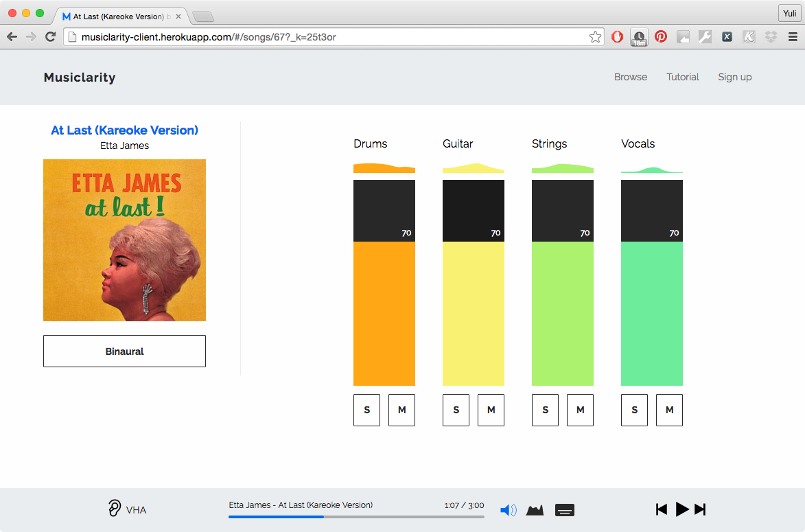Solo the Drums track
The image size is (805, 532).
[x=366, y=410]
